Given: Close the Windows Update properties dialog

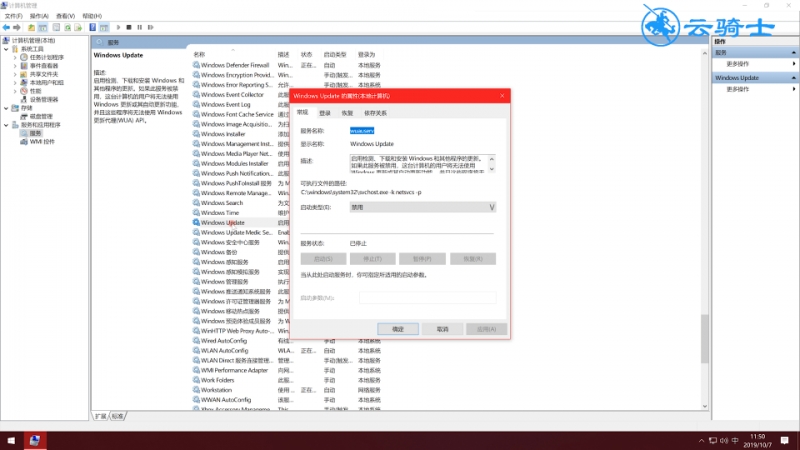Looking at the screenshot, I should coord(502,96).
